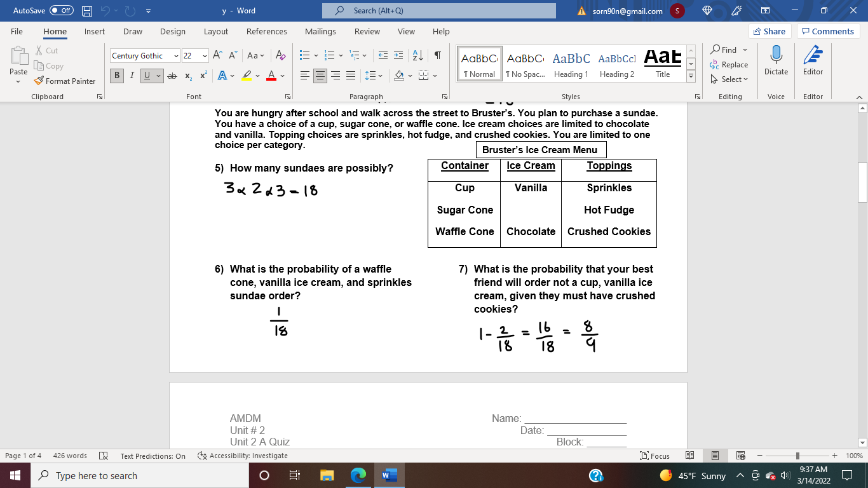
Task: Open the Format Painter tool
Action: click(x=65, y=81)
